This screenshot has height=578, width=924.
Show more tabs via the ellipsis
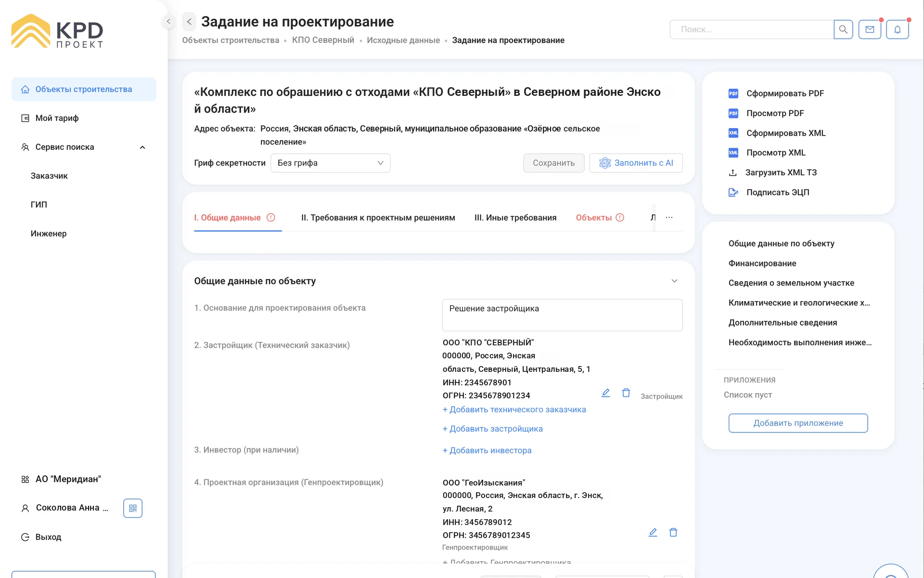tap(669, 217)
